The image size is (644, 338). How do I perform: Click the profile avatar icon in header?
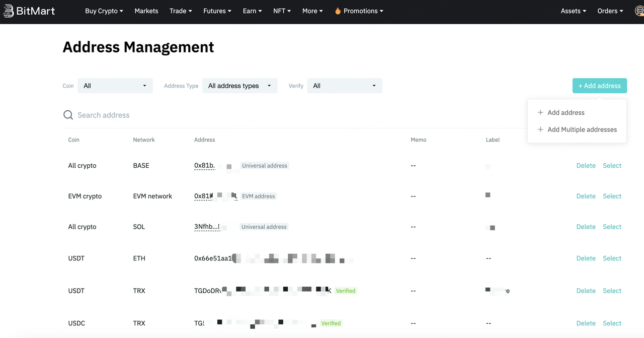pos(639,11)
